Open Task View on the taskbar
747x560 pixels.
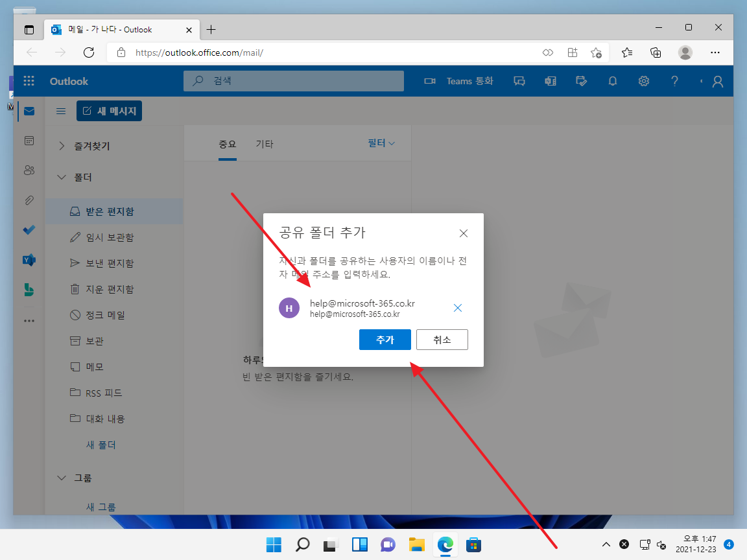tap(331, 544)
